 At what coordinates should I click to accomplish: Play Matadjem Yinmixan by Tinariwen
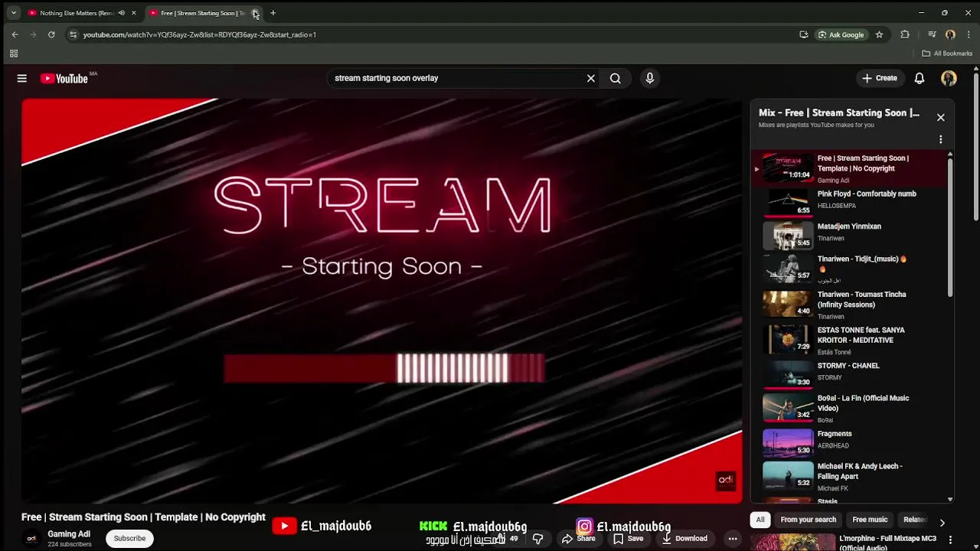(x=850, y=234)
